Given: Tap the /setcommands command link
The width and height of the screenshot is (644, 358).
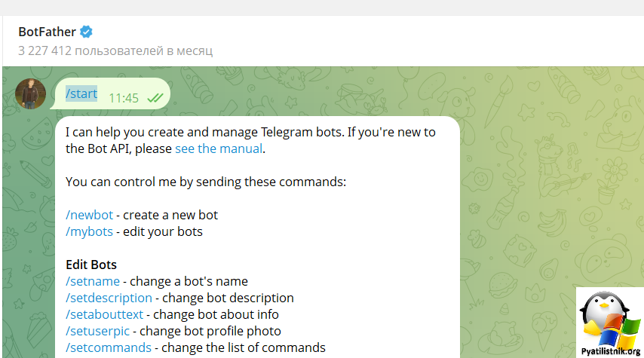Looking at the screenshot, I should pos(109,347).
